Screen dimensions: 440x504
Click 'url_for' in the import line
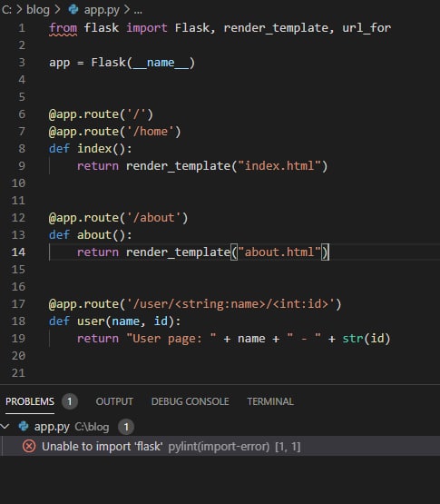click(367, 28)
